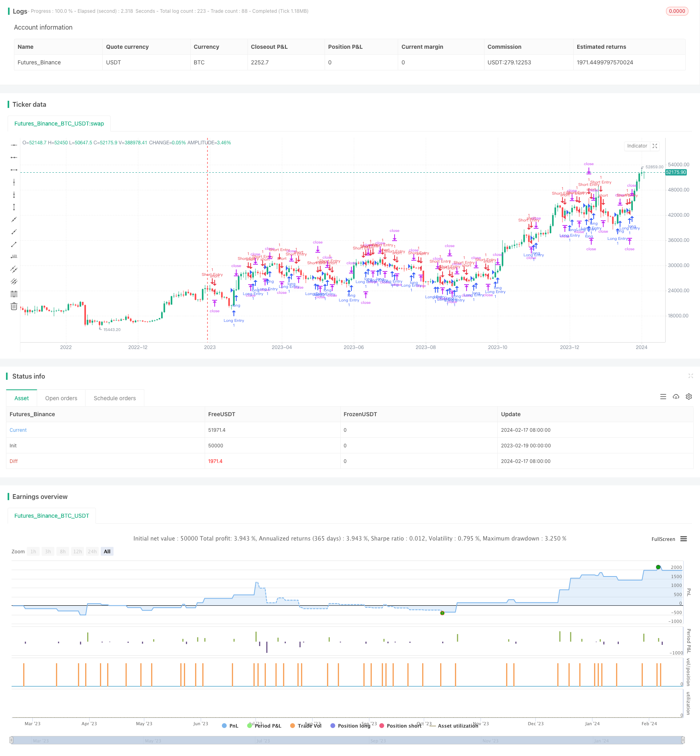This screenshot has height=756, width=700.
Task: Toggle the Asset utilization legend series
Action: coord(454,726)
